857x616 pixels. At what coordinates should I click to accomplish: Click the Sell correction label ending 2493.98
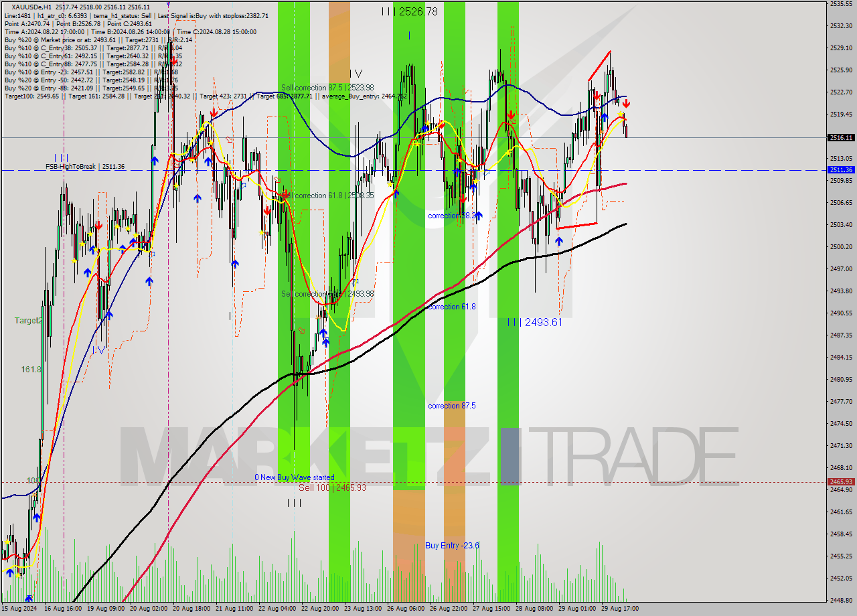pos(327,294)
